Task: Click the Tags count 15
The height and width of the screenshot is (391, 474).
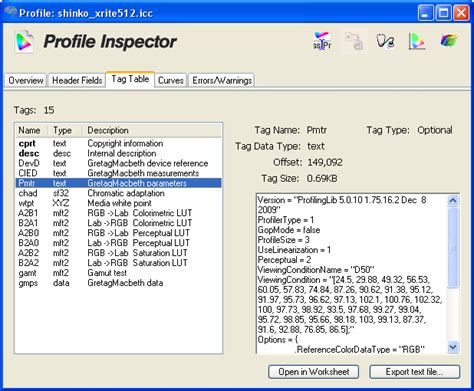Action: (x=49, y=110)
